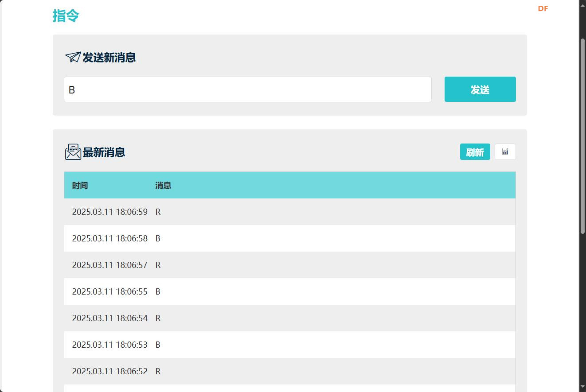Image resolution: width=586 pixels, height=392 pixels.
Task: Focus the new message input containing B
Action: pyautogui.click(x=248, y=89)
